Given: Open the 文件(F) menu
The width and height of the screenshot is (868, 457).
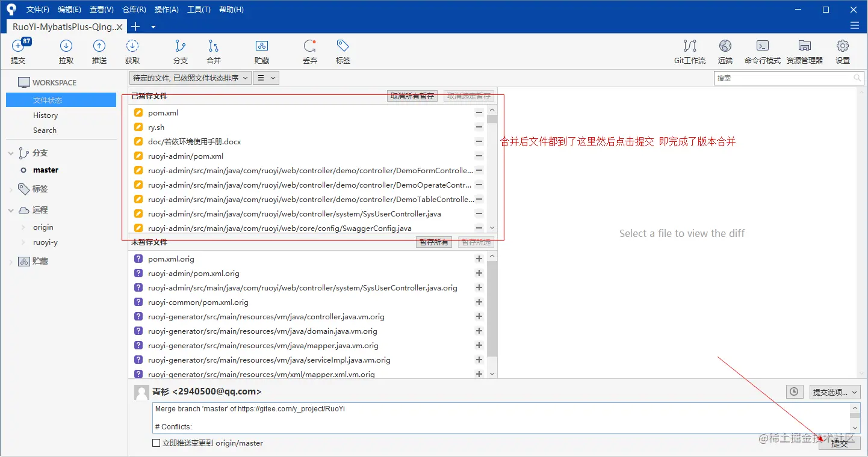Looking at the screenshot, I should (38, 9).
